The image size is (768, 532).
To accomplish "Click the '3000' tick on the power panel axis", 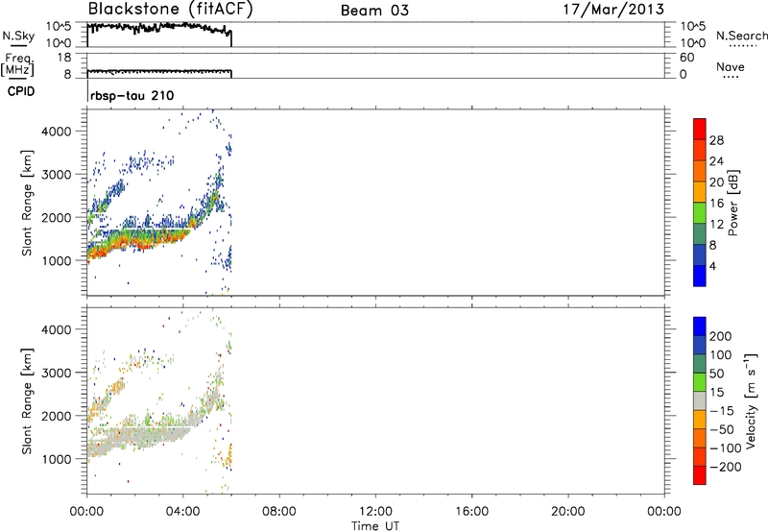I will coord(56,175).
